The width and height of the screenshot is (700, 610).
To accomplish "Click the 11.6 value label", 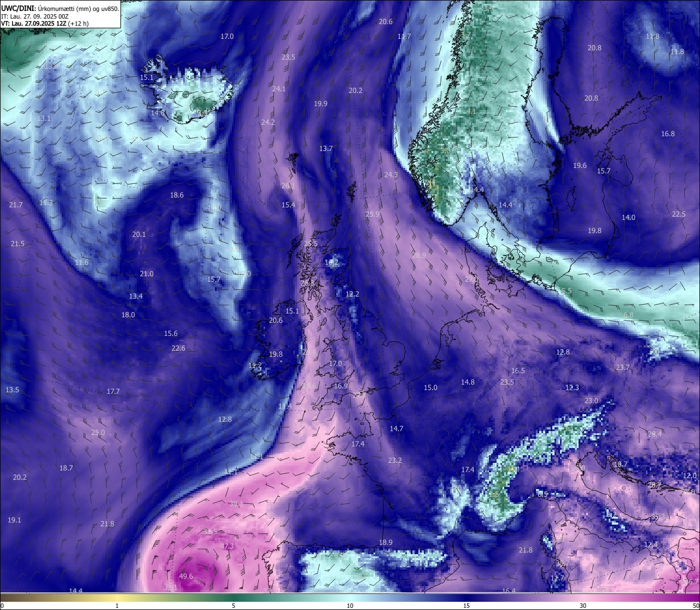I will click(81, 262).
